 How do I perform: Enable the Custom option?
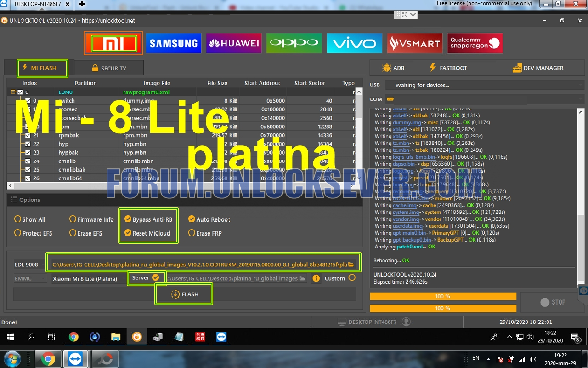(352, 277)
